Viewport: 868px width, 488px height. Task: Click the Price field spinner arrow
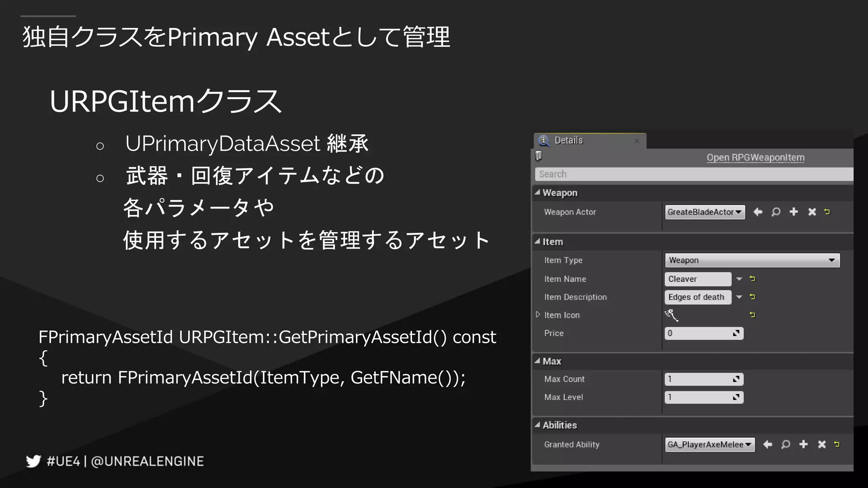[736, 333]
